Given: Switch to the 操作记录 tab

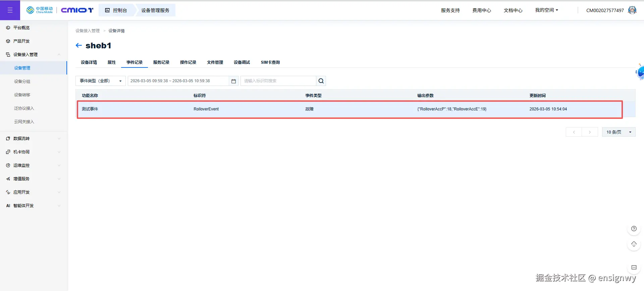Looking at the screenshot, I should point(188,62).
